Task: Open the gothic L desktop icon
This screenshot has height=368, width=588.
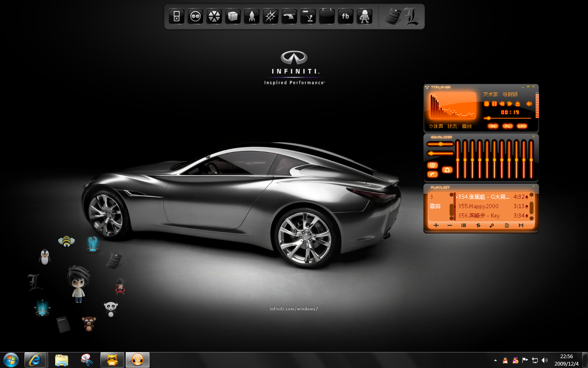Action: point(35,283)
